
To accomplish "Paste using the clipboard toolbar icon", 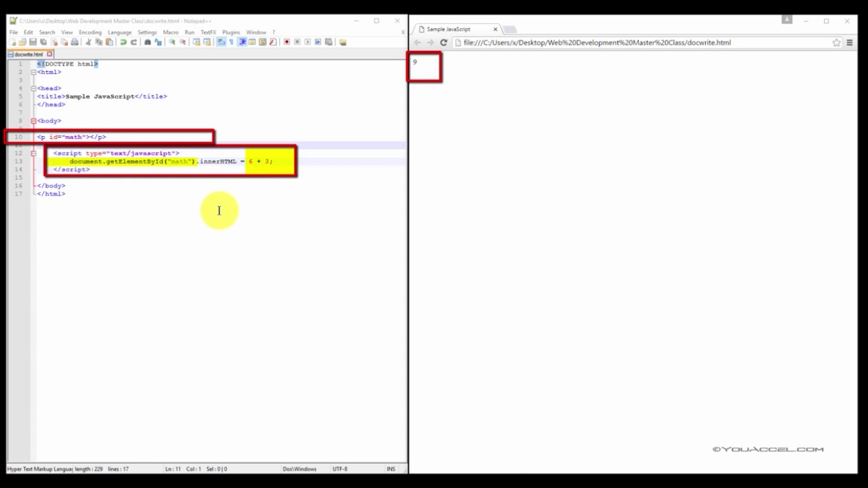I will pyautogui.click(x=109, y=42).
